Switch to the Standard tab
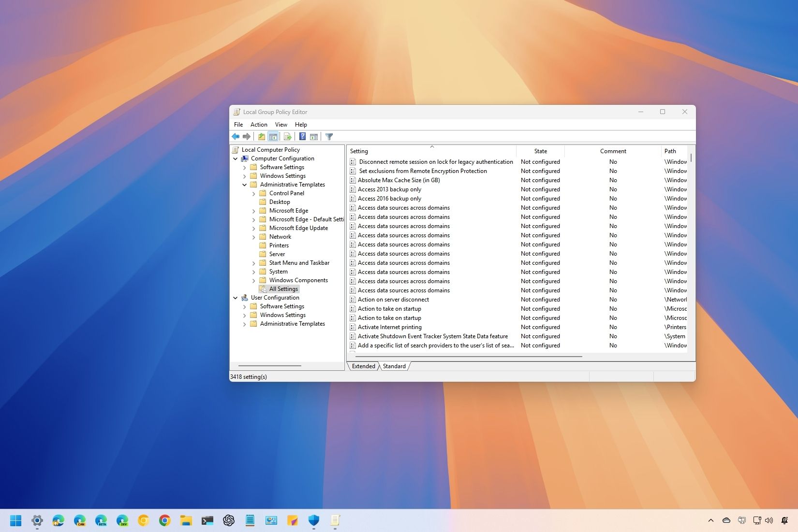798x532 pixels. pyautogui.click(x=394, y=366)
